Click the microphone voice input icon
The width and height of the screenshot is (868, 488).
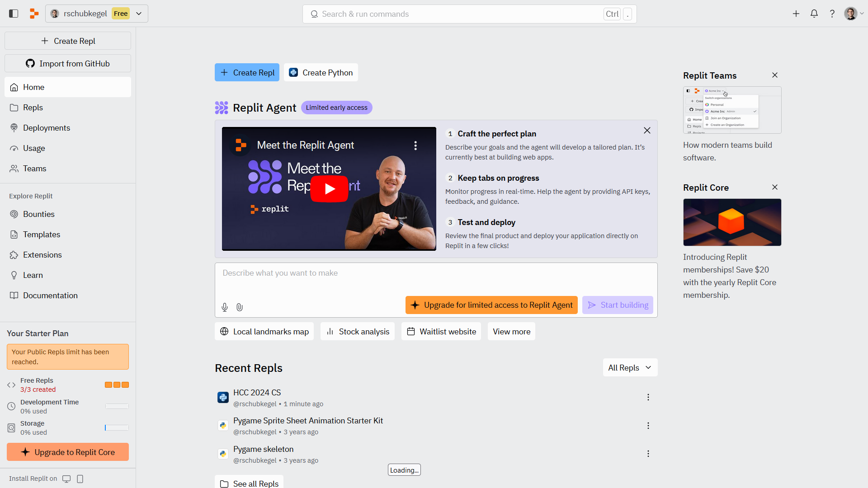(225, 307)
